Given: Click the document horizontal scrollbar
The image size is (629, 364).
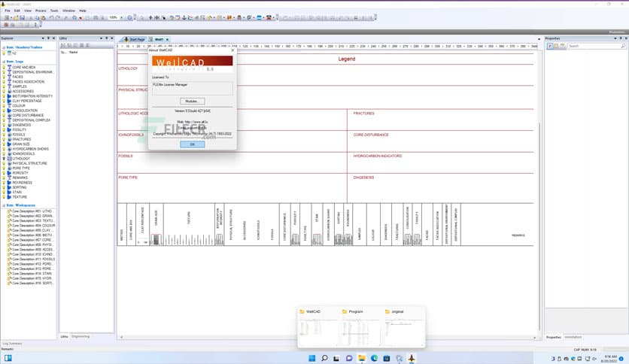Looking at the screenshot, I should (x=328, y=338).
